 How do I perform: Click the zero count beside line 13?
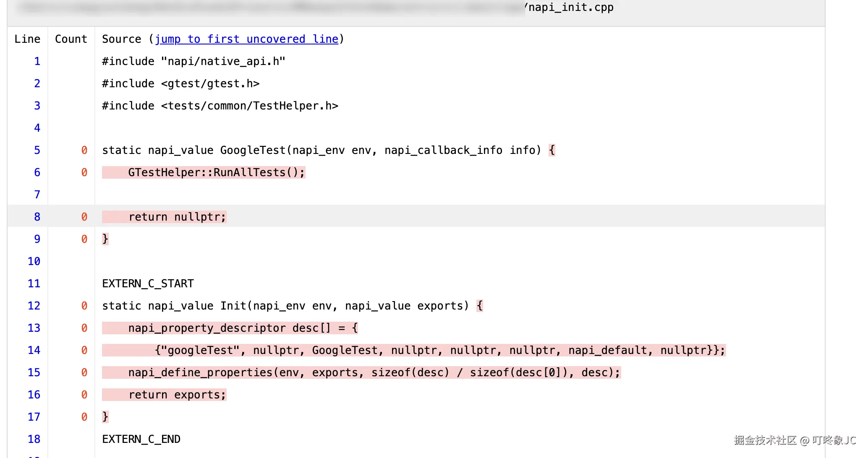(84, 328)
